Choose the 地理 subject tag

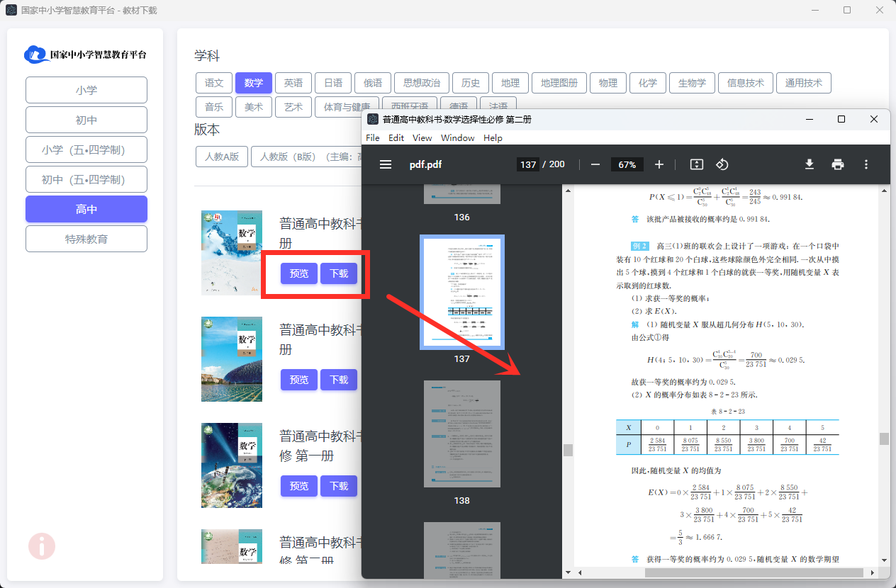point(510,83)
